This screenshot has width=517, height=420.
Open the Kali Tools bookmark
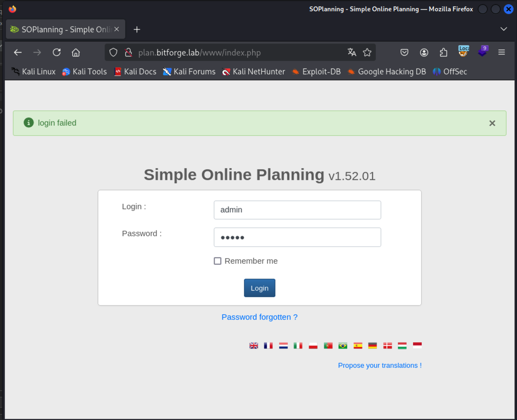(x=85, y=72)
